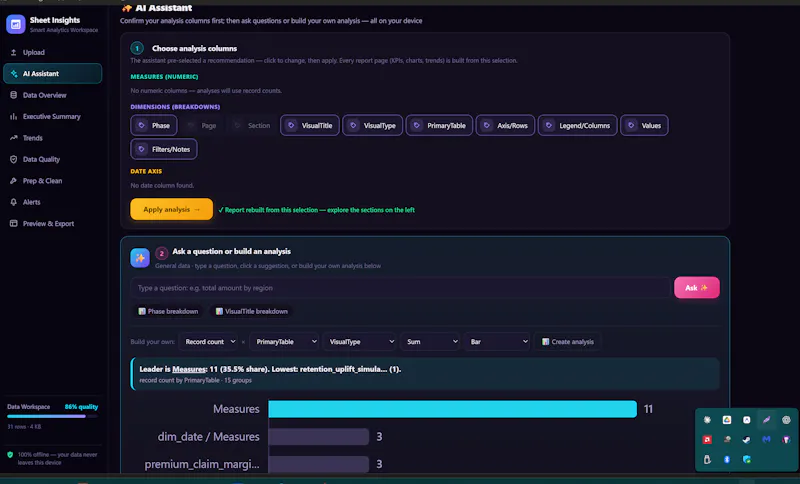The width and height of the screenshot is (800, 484).
Task: Toggle the VisualType dimension chip
Action: (372, 125)
